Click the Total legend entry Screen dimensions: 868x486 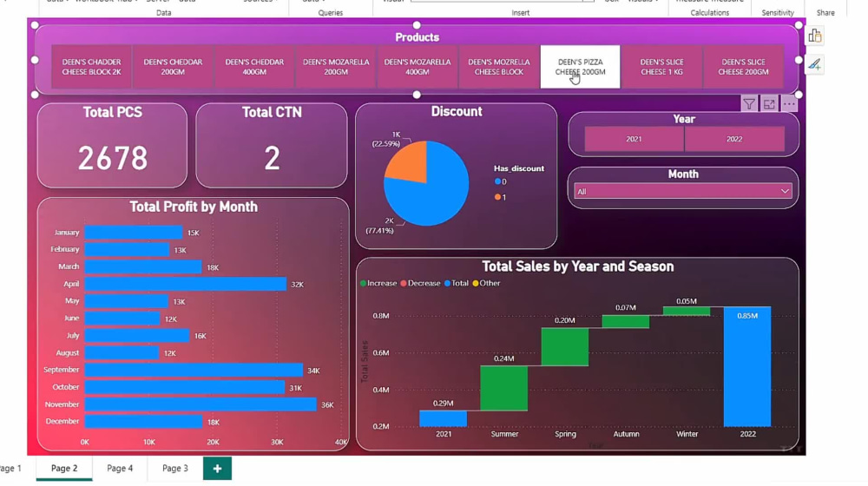pyautogui.click(x=457, y=284)
